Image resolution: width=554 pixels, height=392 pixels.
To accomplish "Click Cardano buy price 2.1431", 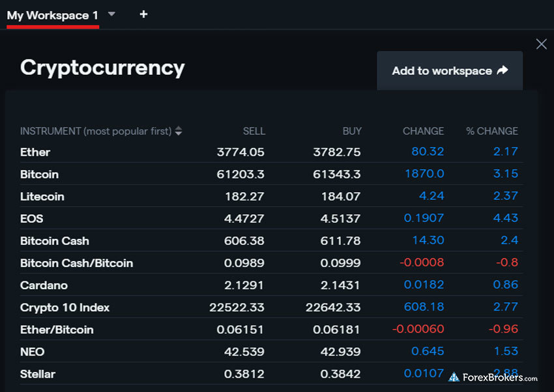I will click(x=340, y=285).
